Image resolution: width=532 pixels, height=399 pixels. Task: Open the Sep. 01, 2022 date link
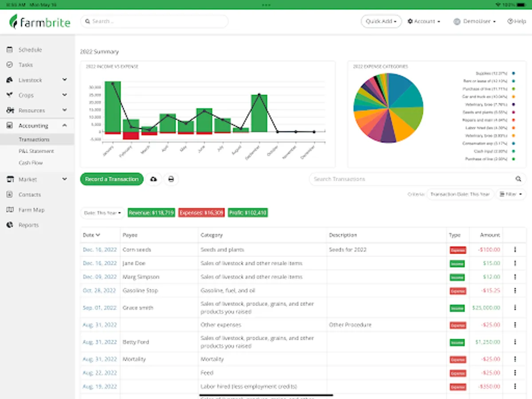click(x=100, y=308)
